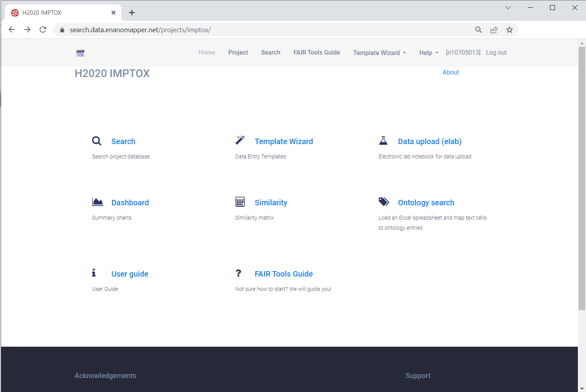Screen dimensions: 586x392
Task: Click the grid icon beside Similarity
Action: click(x=240, y=202)
